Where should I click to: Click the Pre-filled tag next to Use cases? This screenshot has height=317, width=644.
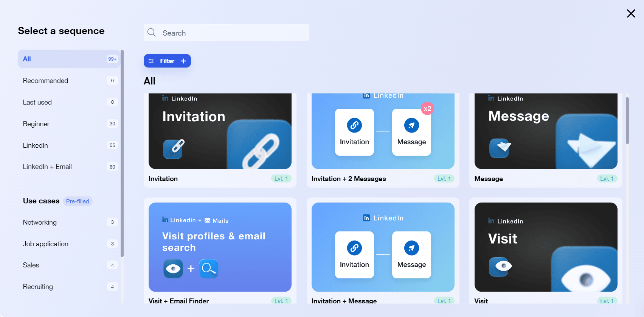(x=78, y=201)
